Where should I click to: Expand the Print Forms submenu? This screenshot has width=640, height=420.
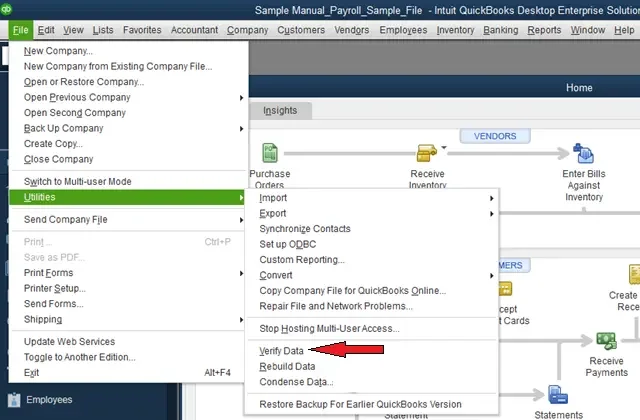241,273
